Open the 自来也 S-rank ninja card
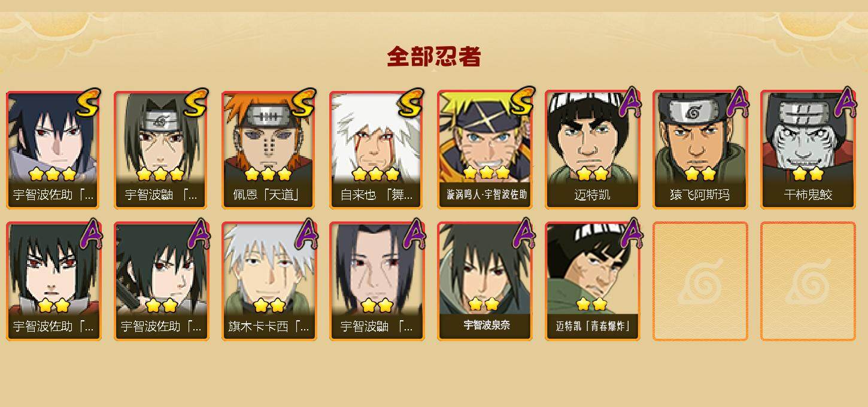 [x=377, y=150]
